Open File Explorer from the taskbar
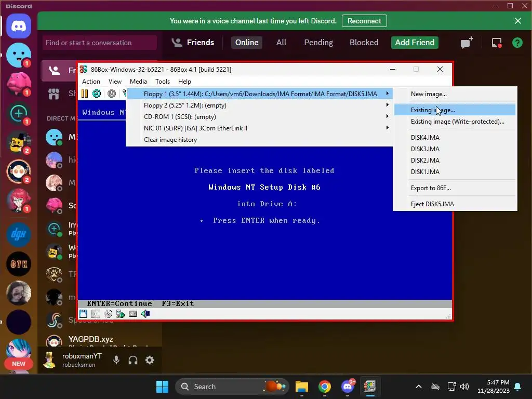 click(x=302, y=387)
